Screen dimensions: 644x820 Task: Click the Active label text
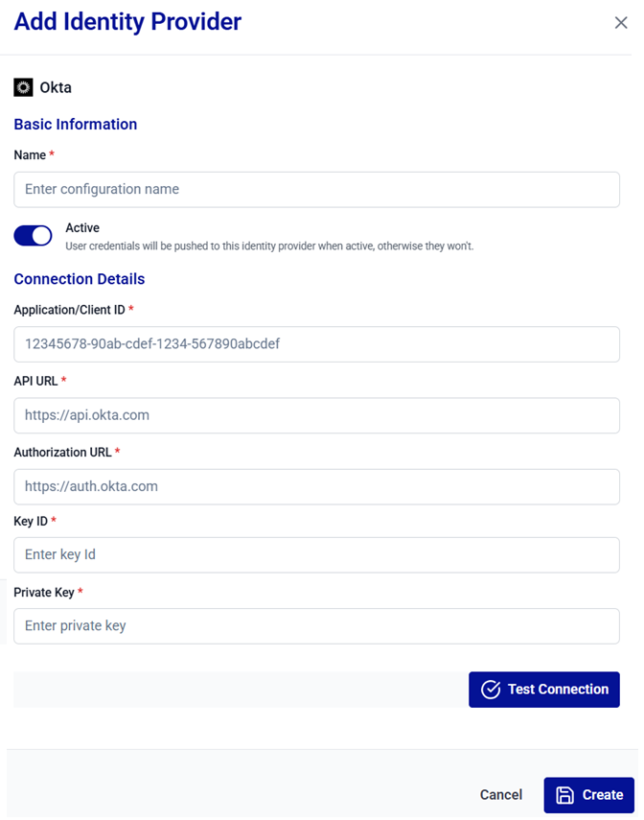tap(82, 228)
